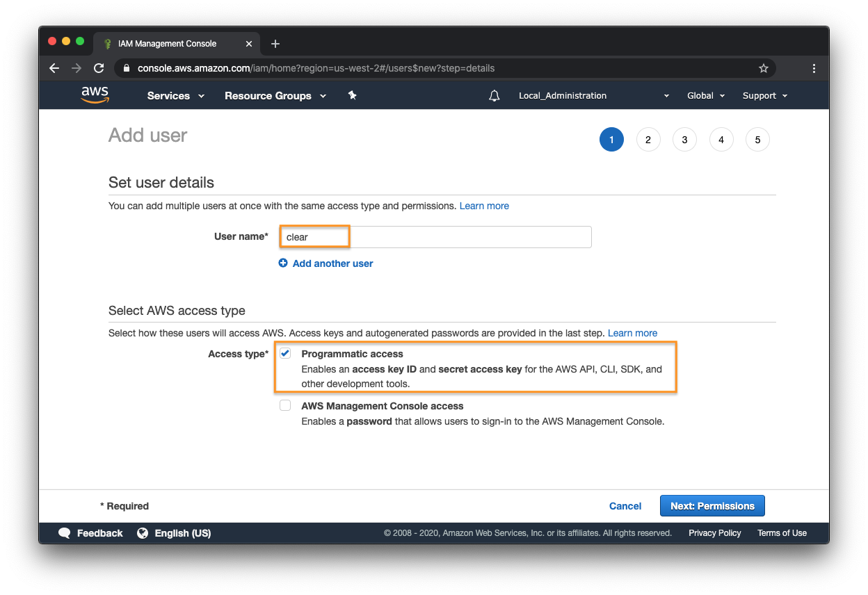Go to wizard step 3
The width and height of the screenshot is (868, 595).
point(684,140)
